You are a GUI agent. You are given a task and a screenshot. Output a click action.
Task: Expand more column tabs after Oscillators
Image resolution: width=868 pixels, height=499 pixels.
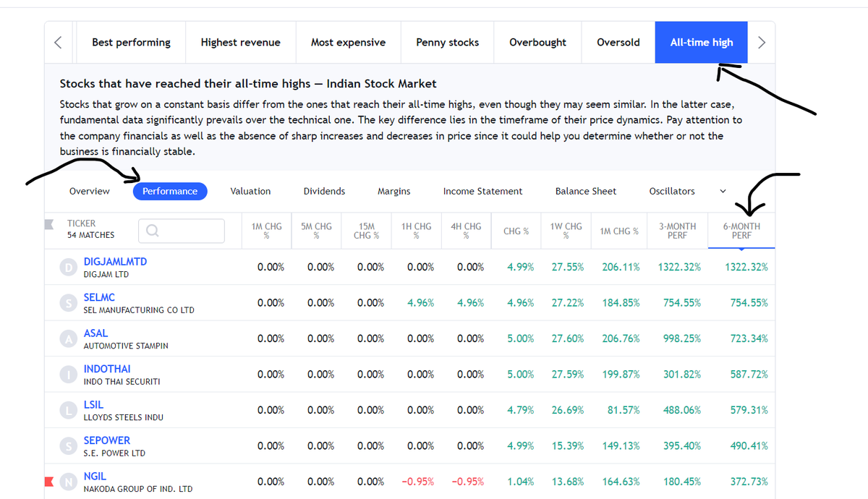coord(722,192)
